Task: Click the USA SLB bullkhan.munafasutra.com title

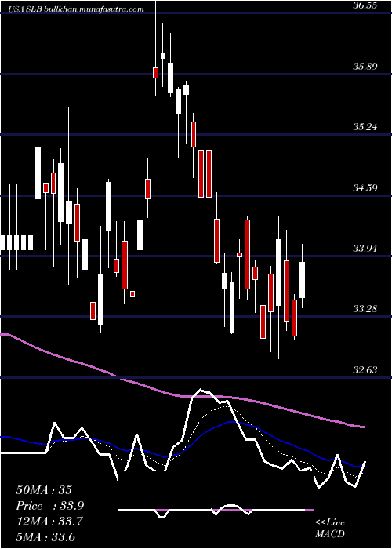Action: (x=75, y=9)
